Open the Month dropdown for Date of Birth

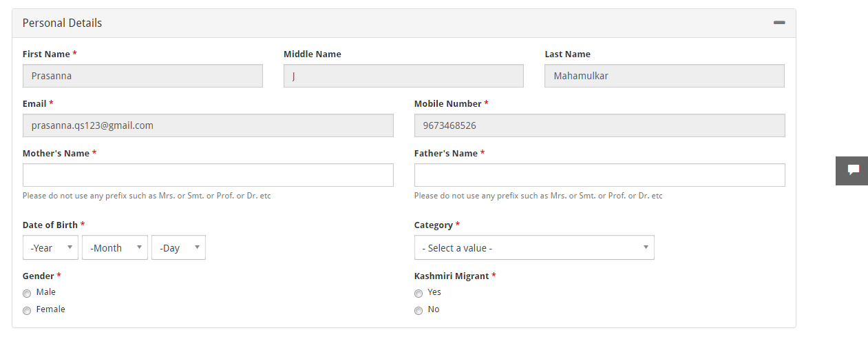tap(115, 247)
